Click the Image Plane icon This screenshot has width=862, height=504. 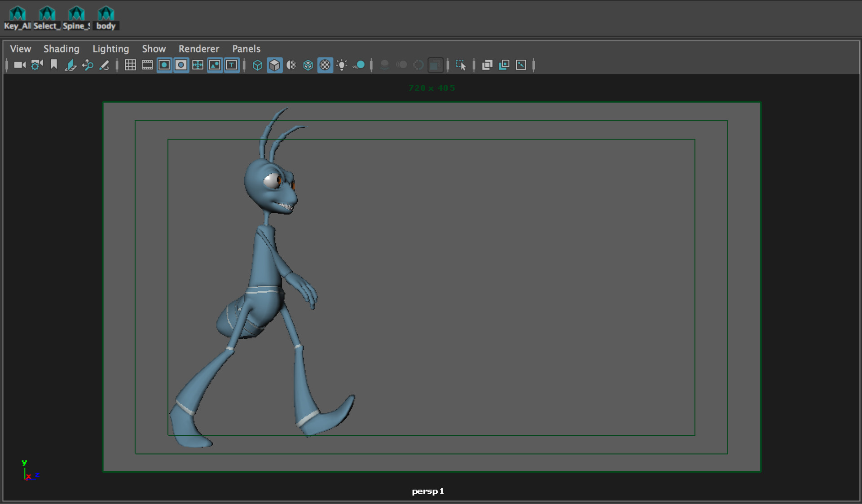pos(70,65)
